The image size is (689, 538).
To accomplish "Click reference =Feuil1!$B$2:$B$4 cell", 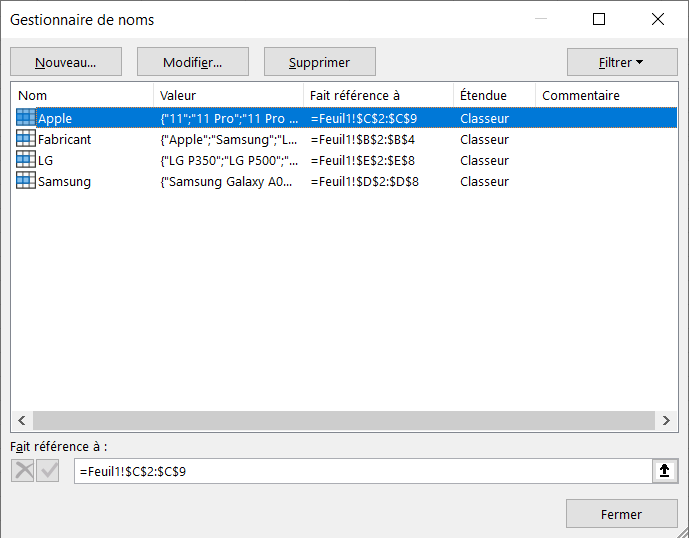I will [x=363, y=140].
